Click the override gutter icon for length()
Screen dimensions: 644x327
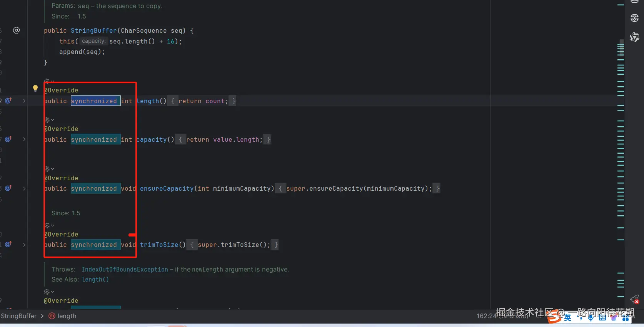click(8, 101)
